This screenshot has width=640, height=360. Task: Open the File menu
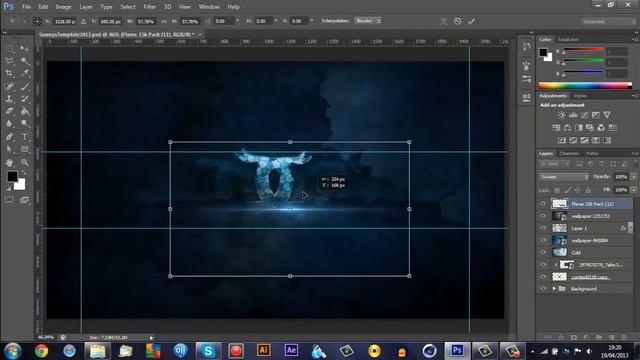pyautogui.click(x=27, y=7)
